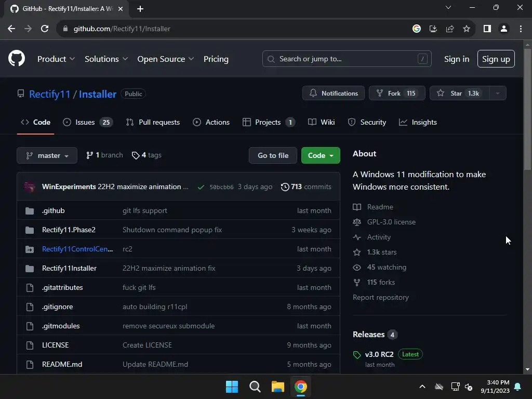Bookmark this tab with the star icon

tap(467, 29)
